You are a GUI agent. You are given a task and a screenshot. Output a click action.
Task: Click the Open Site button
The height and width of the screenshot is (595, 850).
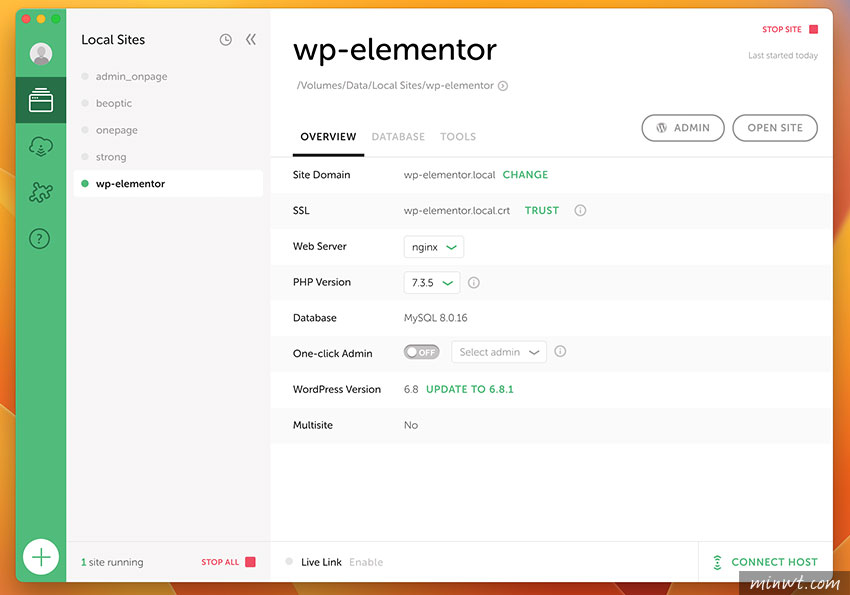(x=775, y=128)
